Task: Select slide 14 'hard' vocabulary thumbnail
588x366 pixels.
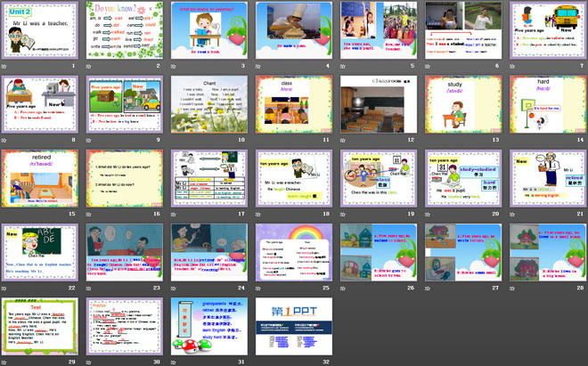Action: [x=548, y=104]
